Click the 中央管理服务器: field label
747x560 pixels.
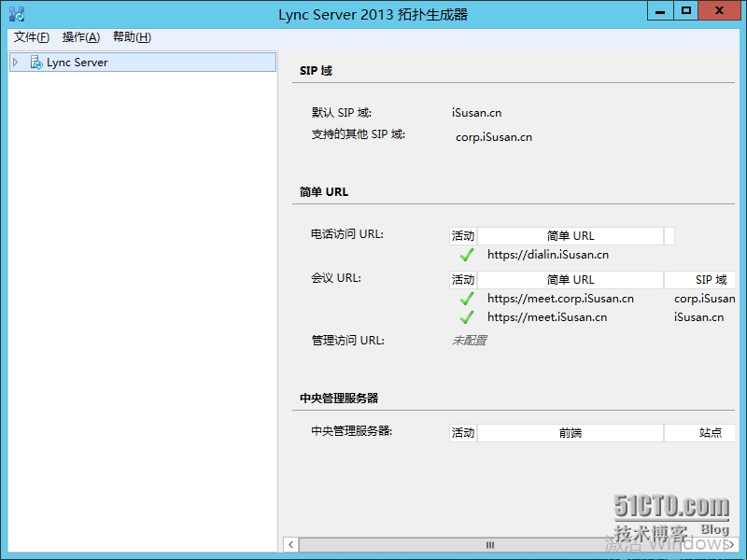[352, 431]
